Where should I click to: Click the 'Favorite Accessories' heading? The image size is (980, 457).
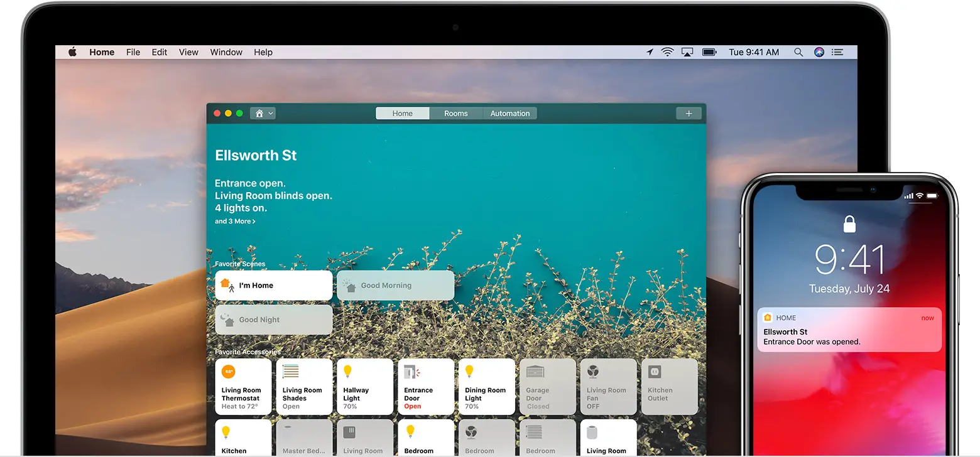[x=248, y=352]
